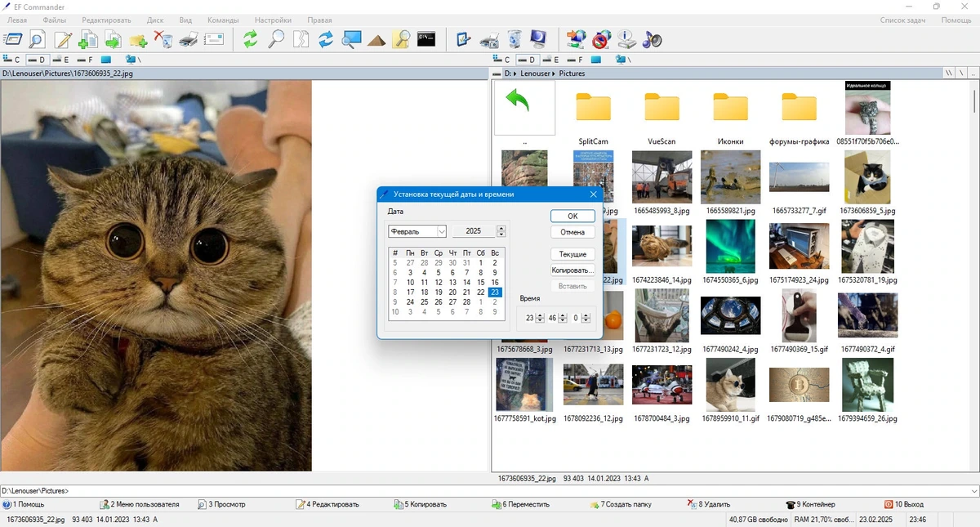The width and height of the screenshot is (980, 527).
Task: Select day 14 in the calendar
Action: click(x=467, y=282)
